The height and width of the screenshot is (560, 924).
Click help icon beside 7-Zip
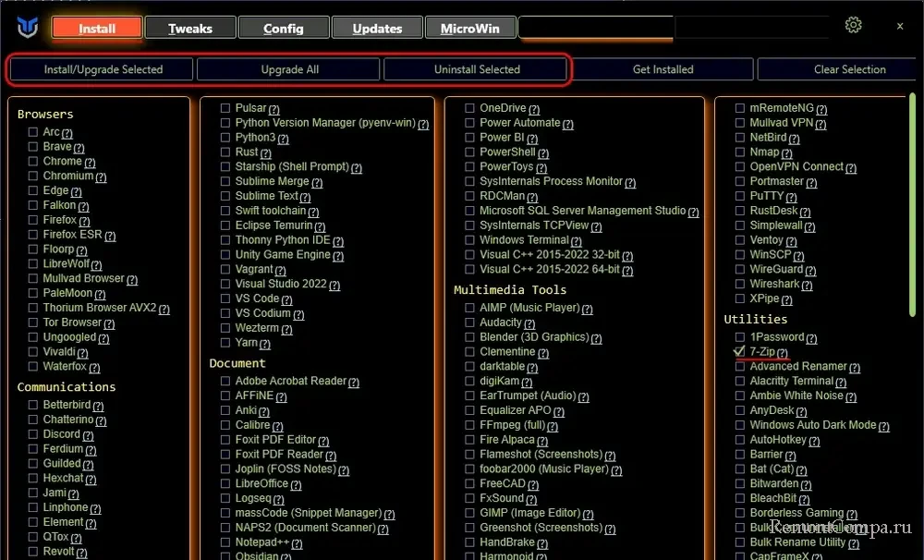[783, 353]
